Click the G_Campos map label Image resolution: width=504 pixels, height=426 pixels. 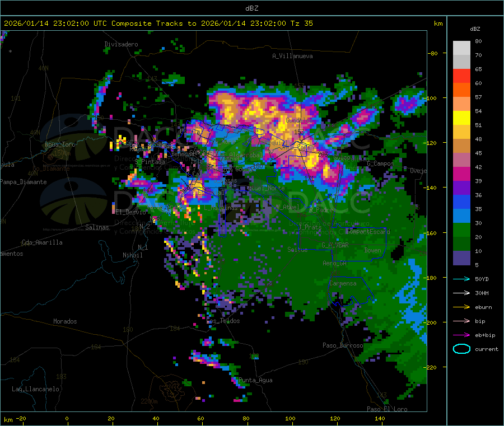pos(380,163)
